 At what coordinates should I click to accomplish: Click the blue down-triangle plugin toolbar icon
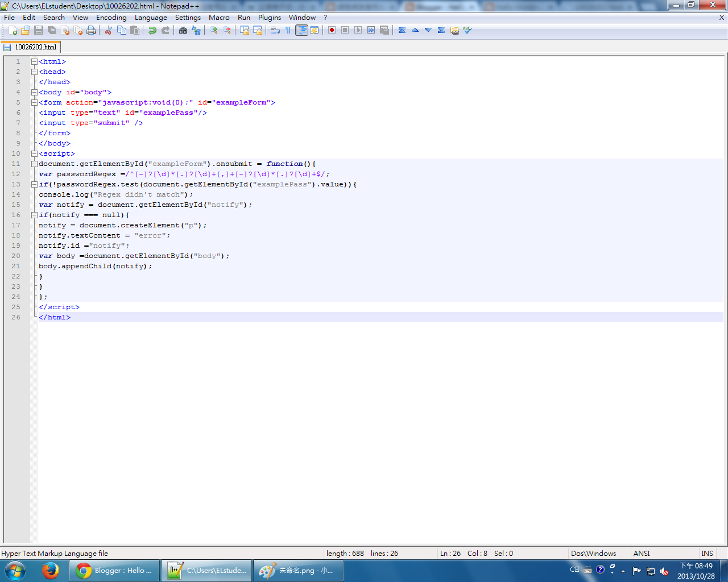tap(428, 30)
